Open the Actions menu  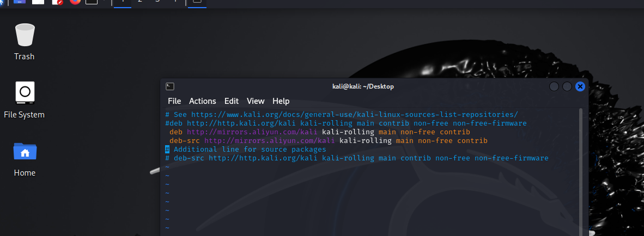point(202,101)
